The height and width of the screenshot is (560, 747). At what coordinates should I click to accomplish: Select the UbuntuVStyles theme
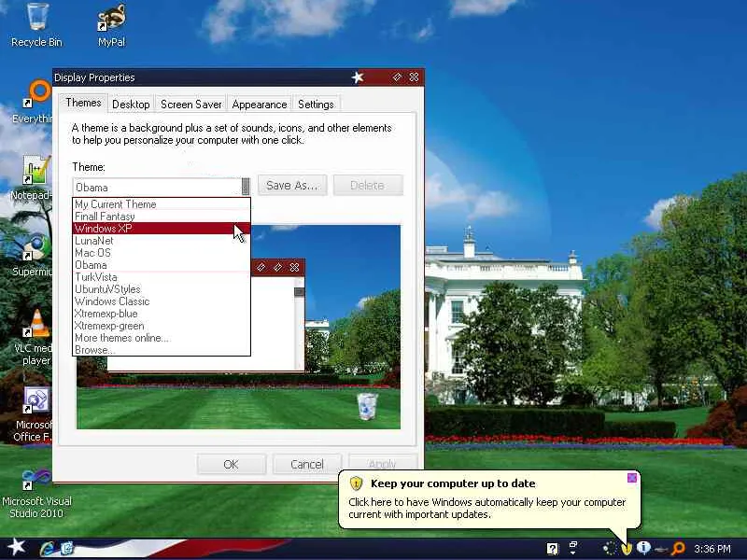[x=162, y=289]
